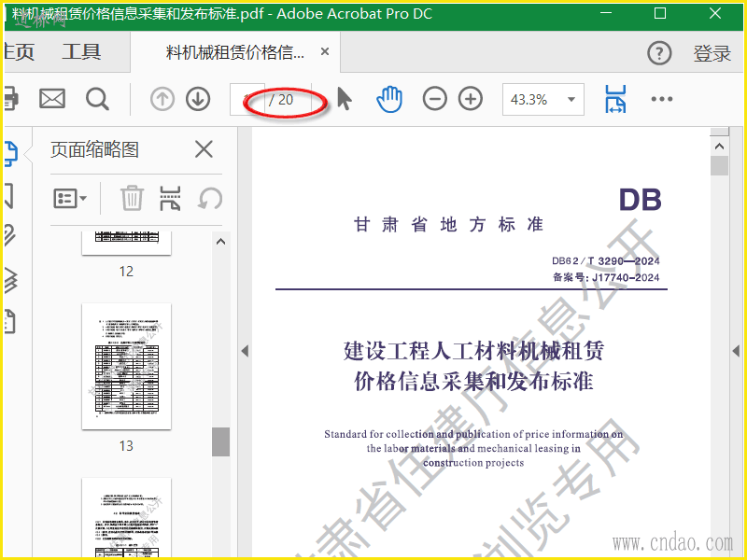Viewport: 747px width, 560px height.
Task: Click the title line 价格信息采集和发布标准
Action: click(473, 381)
